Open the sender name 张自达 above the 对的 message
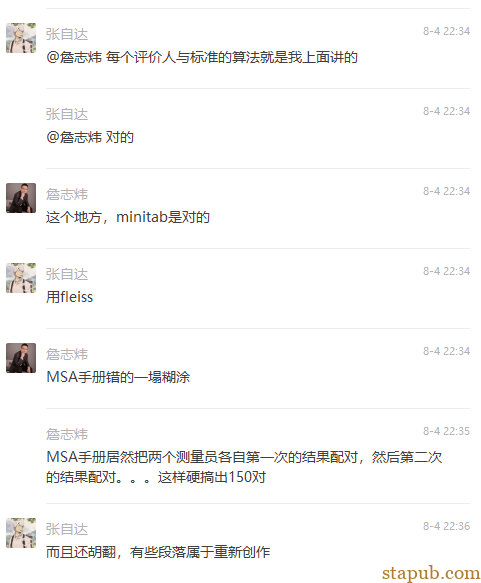This screenshot has height=583, width=481. 67,114
